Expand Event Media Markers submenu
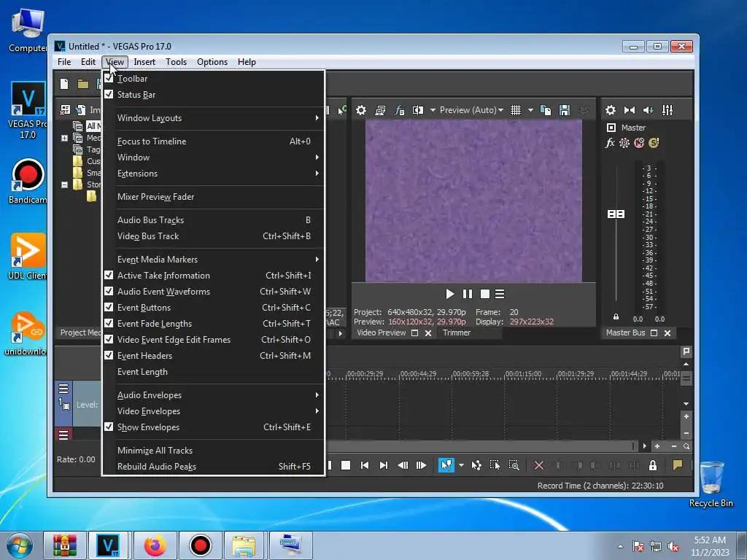The image size is (747, 560). (214, 260)
